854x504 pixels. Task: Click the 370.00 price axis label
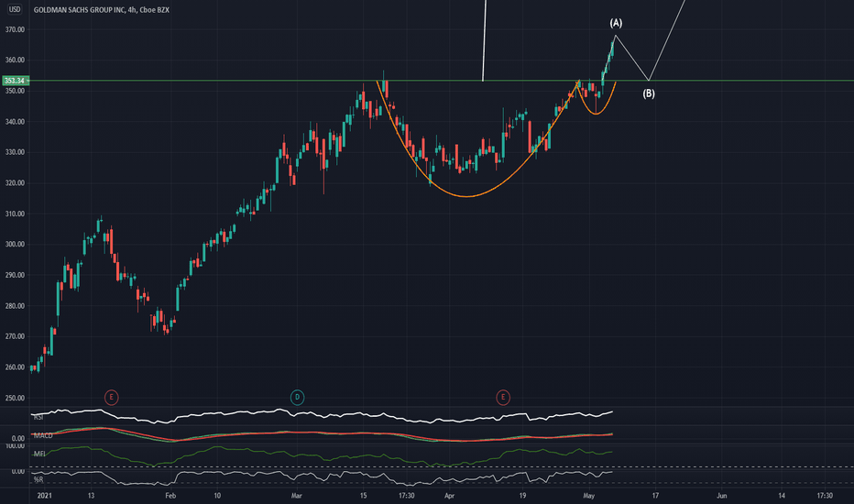[x=16, y=29]
